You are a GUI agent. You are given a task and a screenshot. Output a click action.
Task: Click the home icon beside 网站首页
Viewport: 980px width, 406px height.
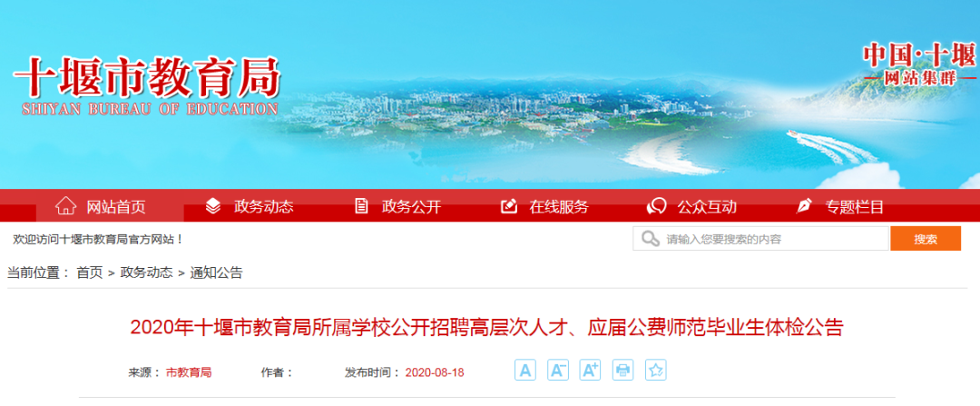(x=65, y=206)
